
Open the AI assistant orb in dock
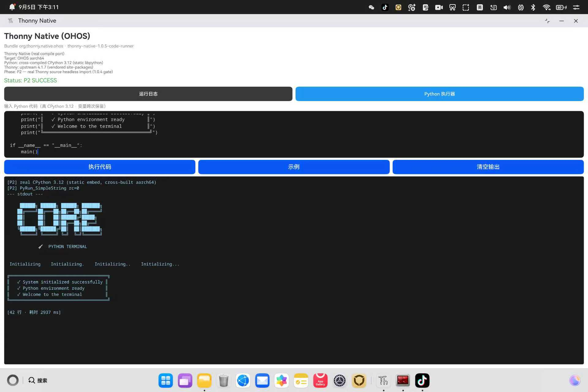575,380
